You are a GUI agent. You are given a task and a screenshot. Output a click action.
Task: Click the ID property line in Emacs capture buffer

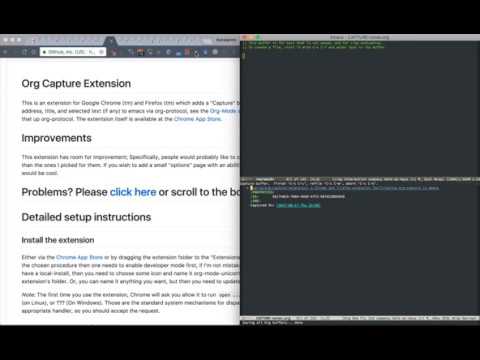(x=298, y=197)
